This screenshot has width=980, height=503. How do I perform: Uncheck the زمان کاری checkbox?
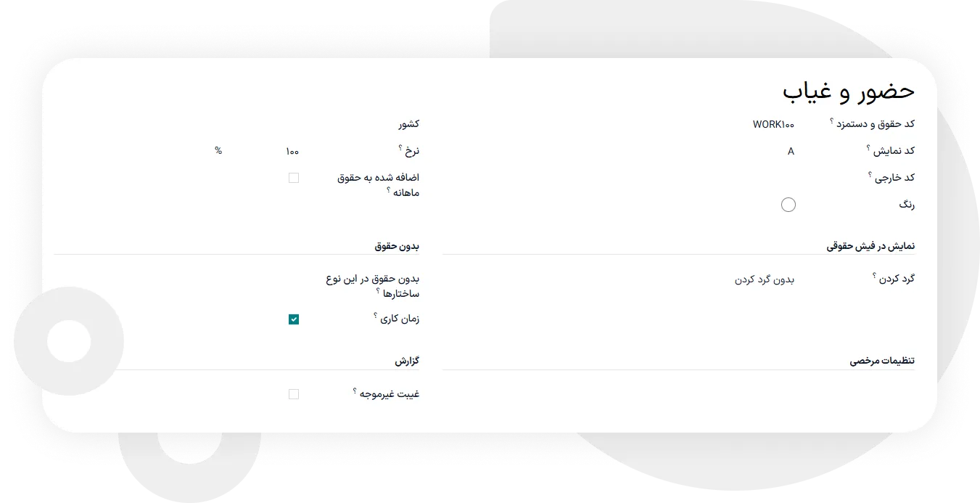click(294, 319)
